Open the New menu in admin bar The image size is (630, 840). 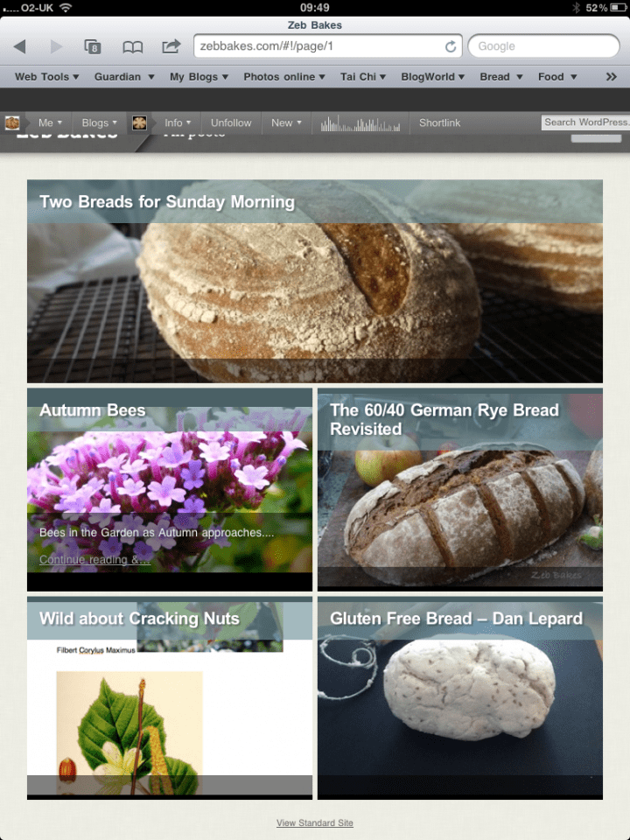(286, 123)
